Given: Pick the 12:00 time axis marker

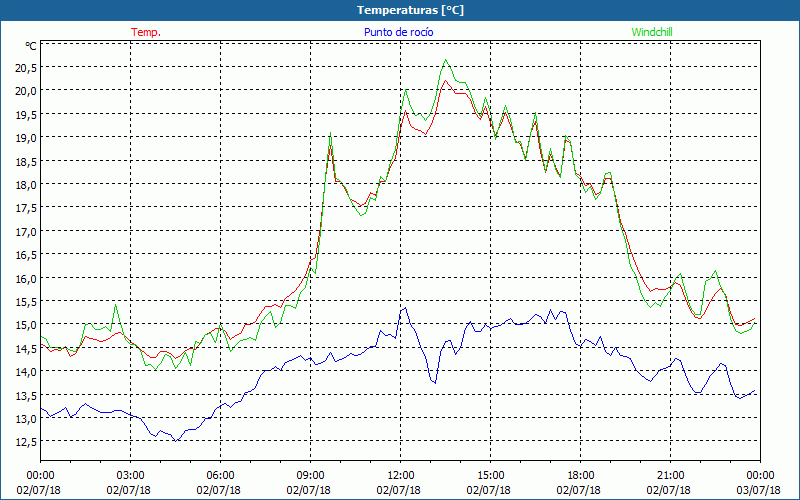Looking at the screenshot, I should point(401,475).
